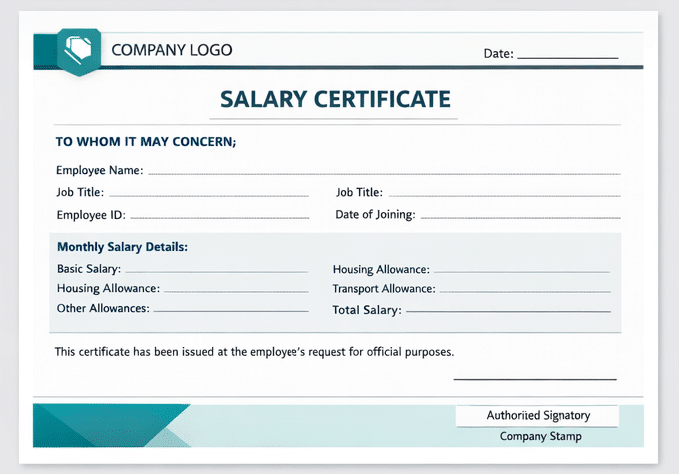The height and width of the screenshot is (474, 679).
Task: Click the company logo shield icon
Action: tap(79, 52)
